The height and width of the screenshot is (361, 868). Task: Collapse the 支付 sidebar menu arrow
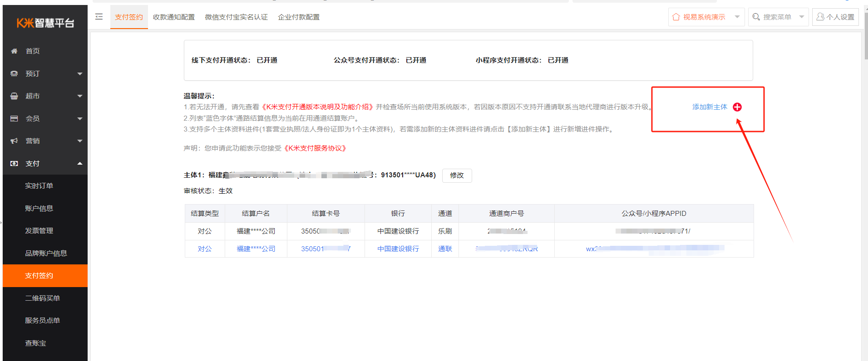80,163
